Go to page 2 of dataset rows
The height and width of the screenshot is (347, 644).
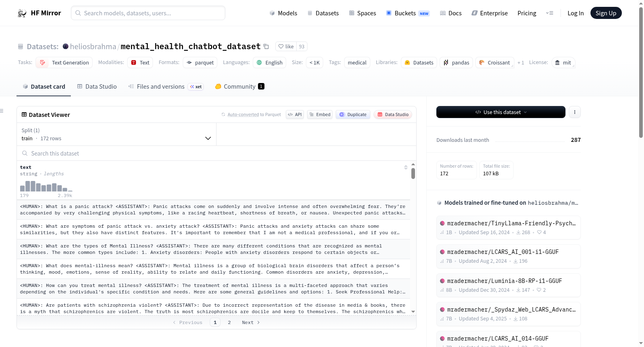229,322
